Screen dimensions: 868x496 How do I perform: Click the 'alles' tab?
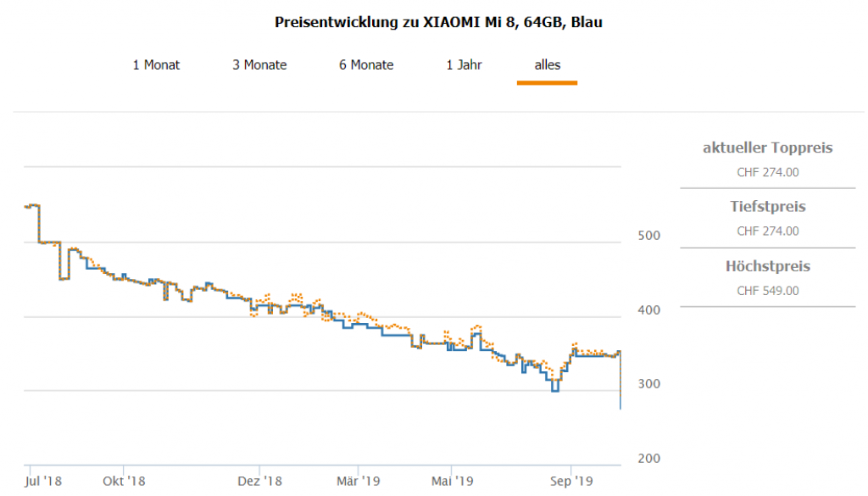(x=547, y=64)
